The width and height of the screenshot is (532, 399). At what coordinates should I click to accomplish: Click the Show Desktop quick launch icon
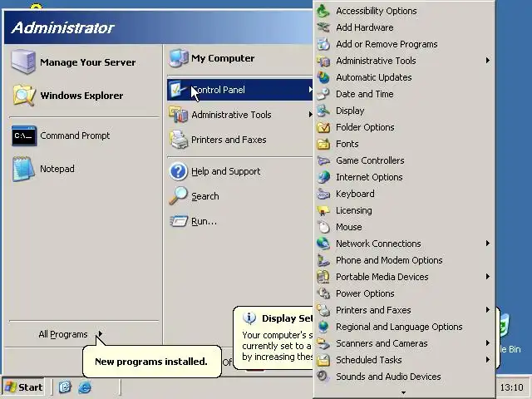tap(65, 387)
